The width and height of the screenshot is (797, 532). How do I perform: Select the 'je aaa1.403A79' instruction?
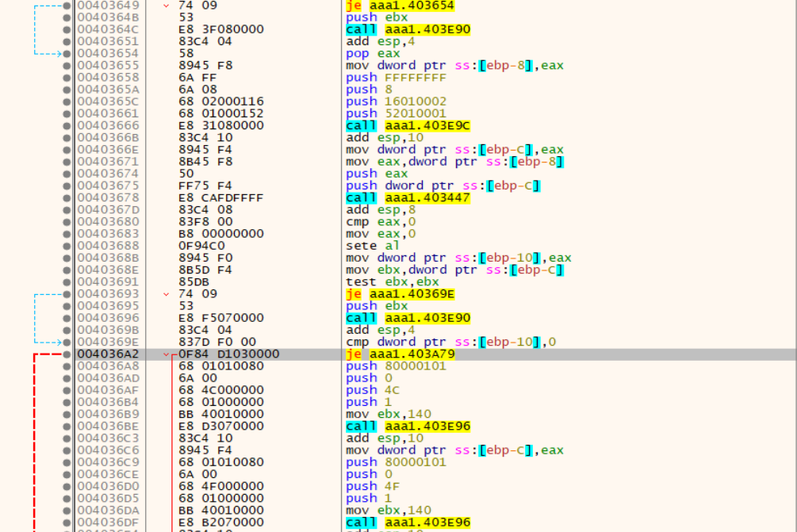click(400, 354)
